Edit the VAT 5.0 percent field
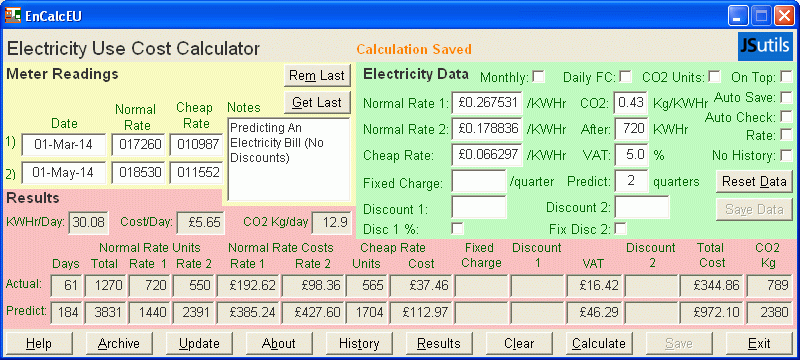800x360 pixels. 631,155
